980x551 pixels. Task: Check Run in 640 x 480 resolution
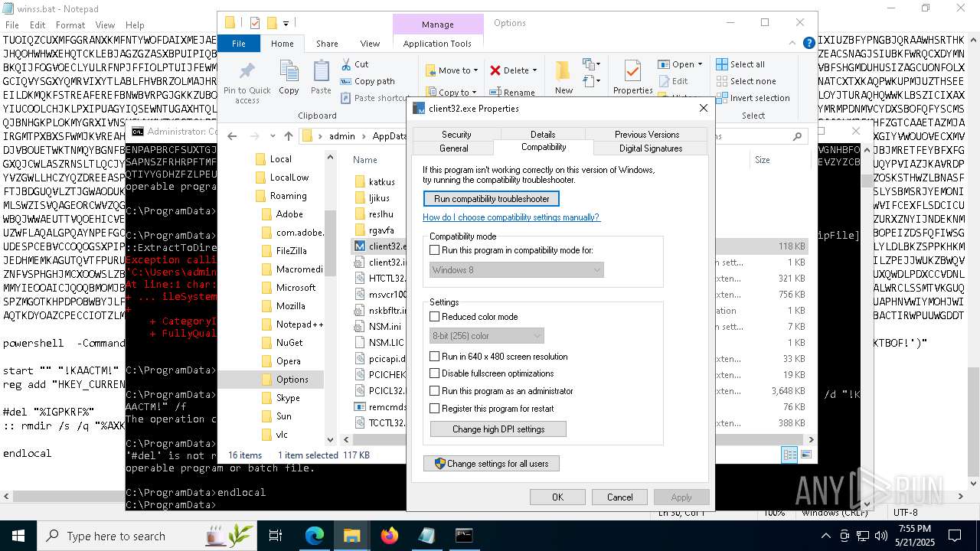pos(434,357)
